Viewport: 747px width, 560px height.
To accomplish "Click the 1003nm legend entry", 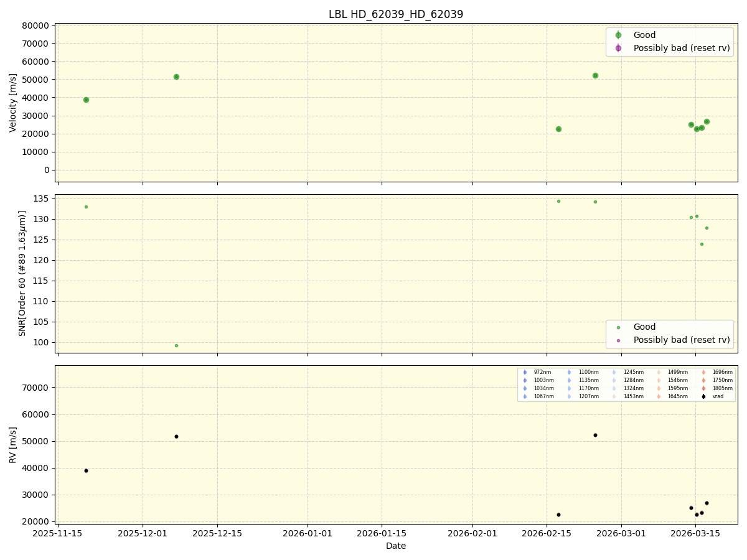I will click(x=538, y=380).
